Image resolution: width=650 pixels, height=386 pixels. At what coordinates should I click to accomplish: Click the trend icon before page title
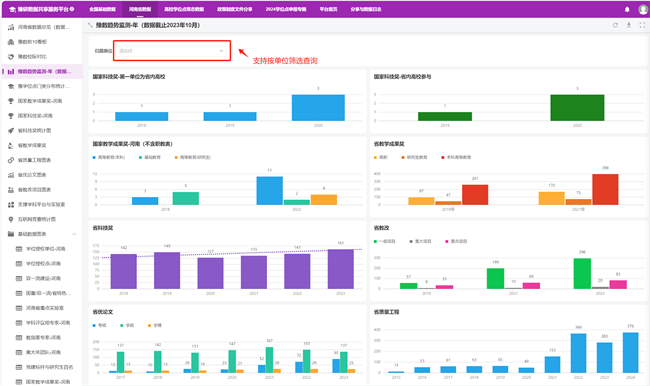pos(90,25)
